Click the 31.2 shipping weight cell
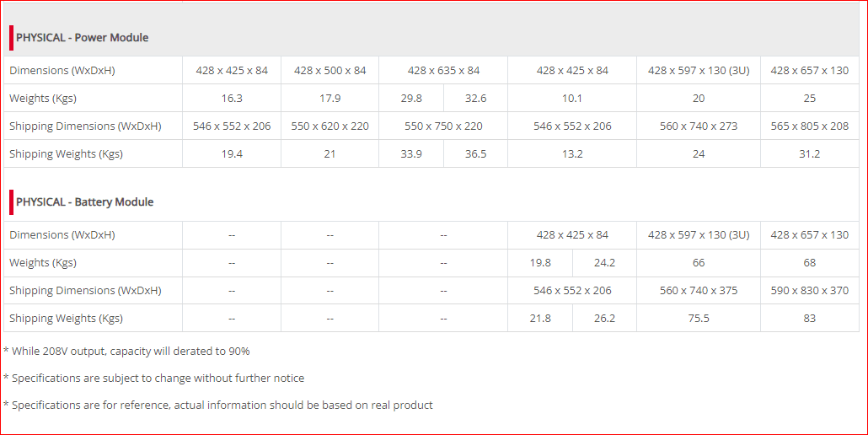Screen dimensions: 868x435 coord(810,154)
